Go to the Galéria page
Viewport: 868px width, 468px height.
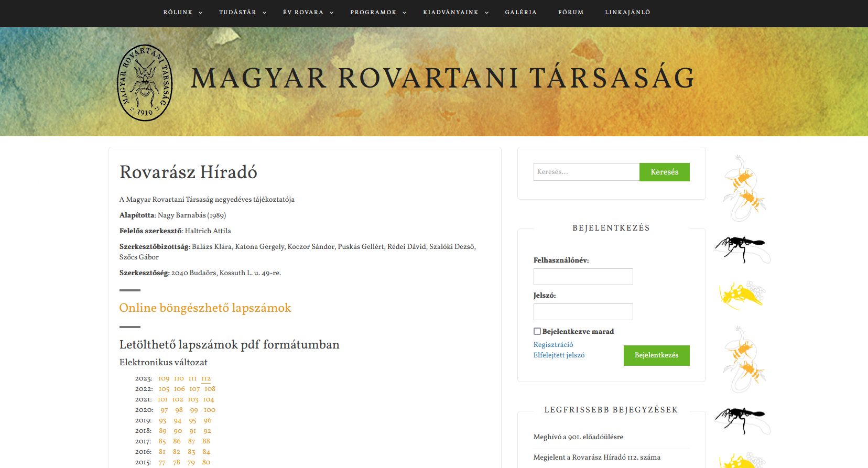click(x=521, y=12)
